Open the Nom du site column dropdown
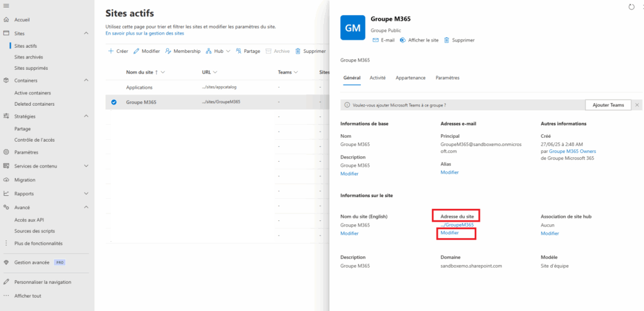Viewport: 644px width, 311px height. (163, 72)
